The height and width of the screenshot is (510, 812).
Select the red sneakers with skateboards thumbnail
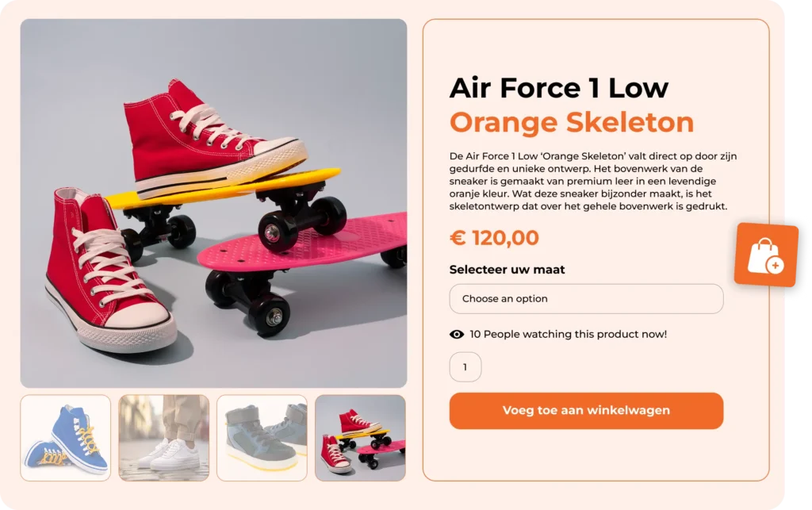(360, 438)
